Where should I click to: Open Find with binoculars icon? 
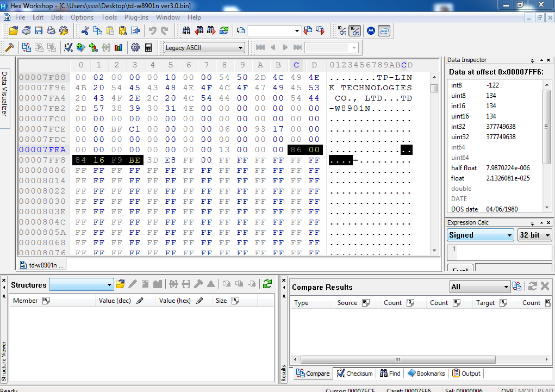(186, 31)
